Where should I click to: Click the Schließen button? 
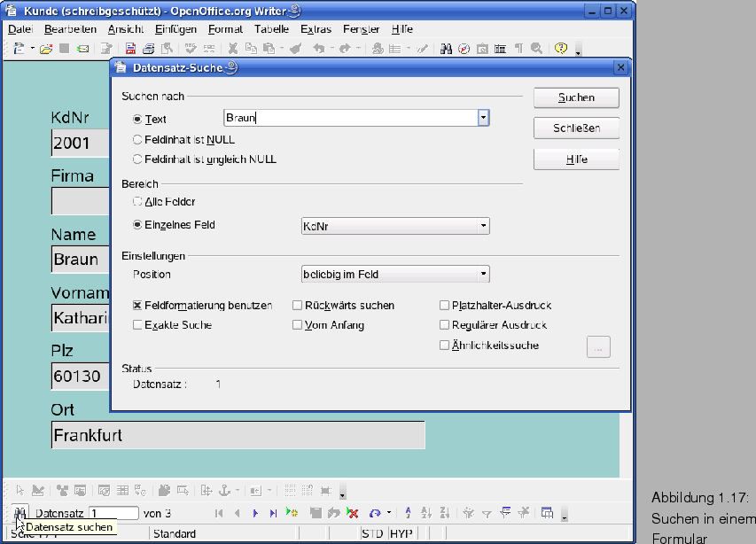pyautogui.click(x=576, y=128)
